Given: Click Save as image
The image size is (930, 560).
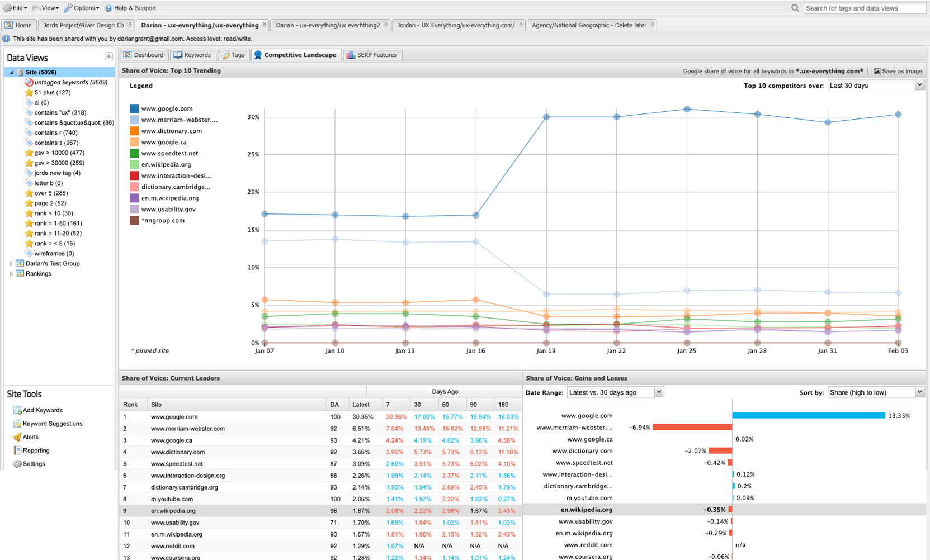Looking at the screenshot, I should pos(898,71).
